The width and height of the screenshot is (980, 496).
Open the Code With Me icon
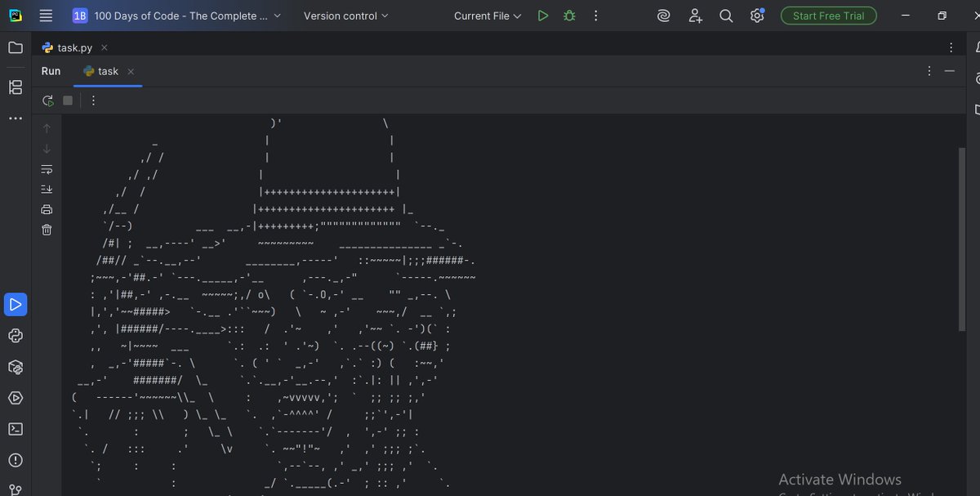(x=695, y=16)
